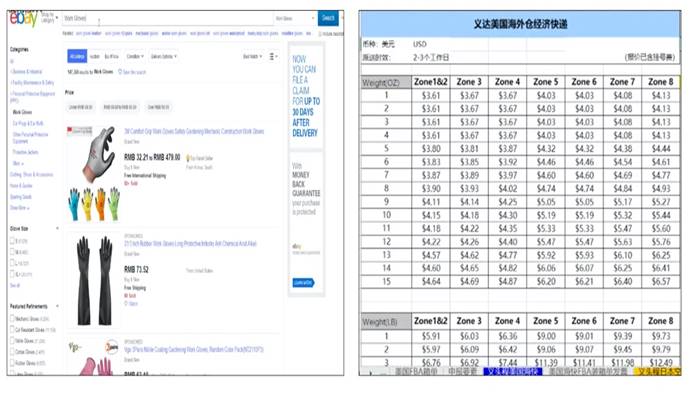689x404 pixels.
Task: Tick the Mechanic Gloves checkbox
Action: pyautogui.click(x=12, y=318)
